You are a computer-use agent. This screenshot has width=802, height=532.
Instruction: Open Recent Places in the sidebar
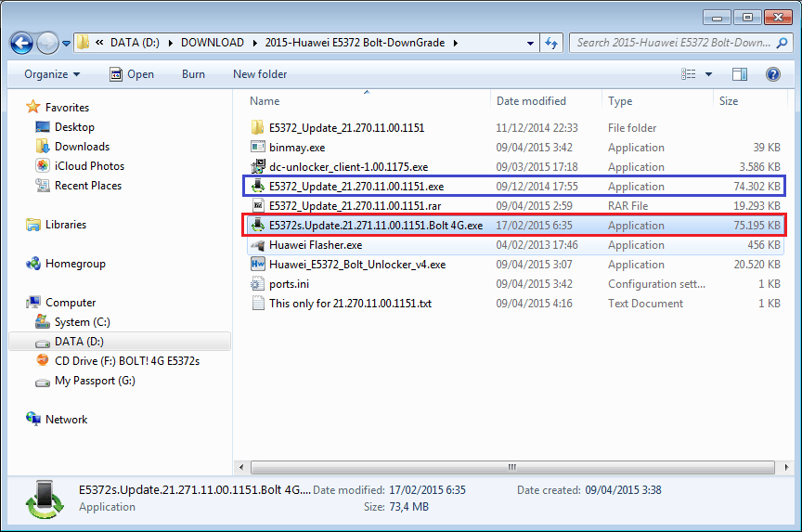tap(88, 185)
